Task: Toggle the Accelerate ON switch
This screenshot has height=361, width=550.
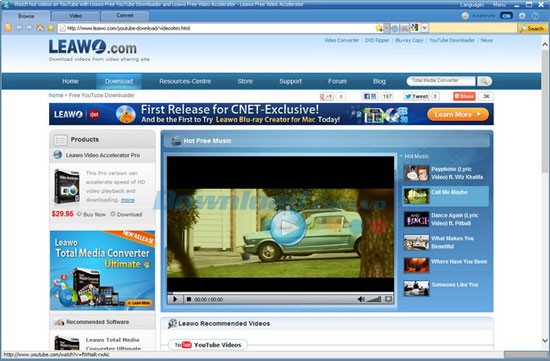Action: coord(506,16)
